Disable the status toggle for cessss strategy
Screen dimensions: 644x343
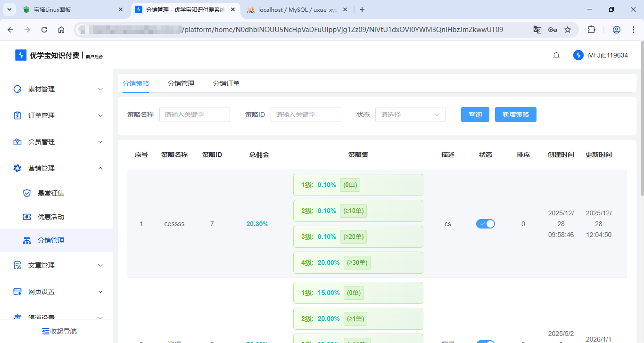point(486,224)
